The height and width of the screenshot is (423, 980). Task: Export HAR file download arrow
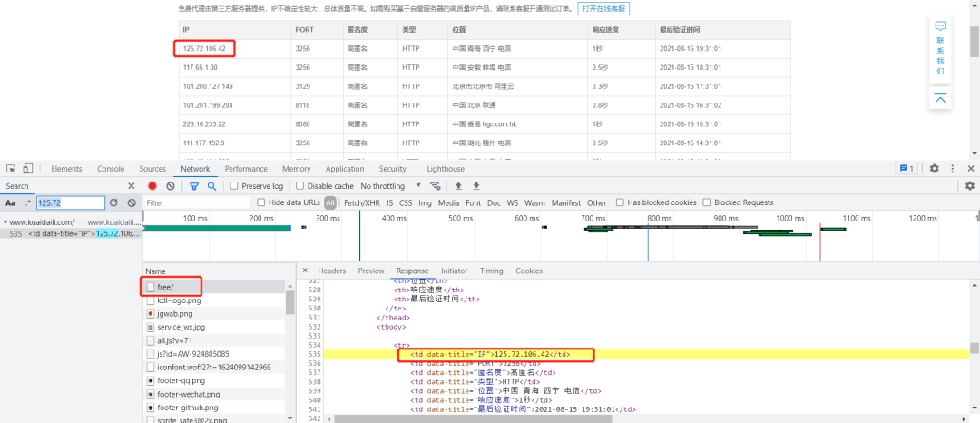point(476,186)
